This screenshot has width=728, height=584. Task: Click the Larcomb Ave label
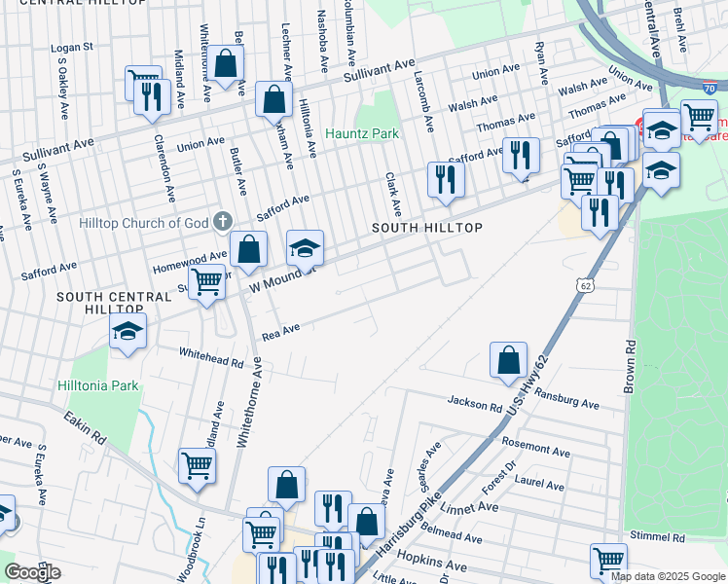click(424, 101)
